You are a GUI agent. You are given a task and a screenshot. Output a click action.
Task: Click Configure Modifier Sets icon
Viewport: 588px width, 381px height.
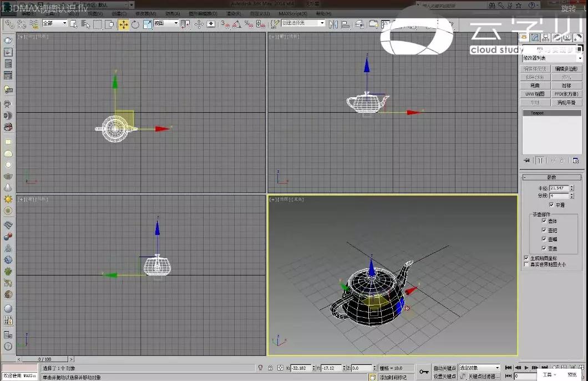tap(576, 161)
